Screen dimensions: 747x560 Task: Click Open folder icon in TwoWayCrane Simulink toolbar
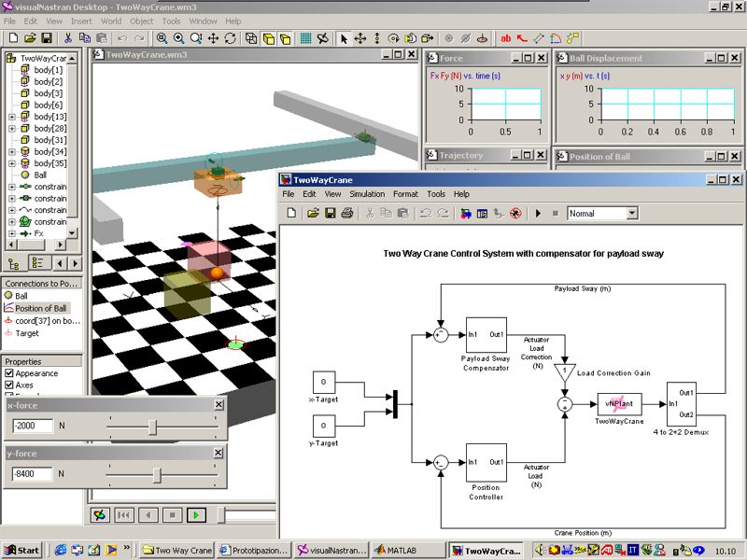tap(313, 214)
